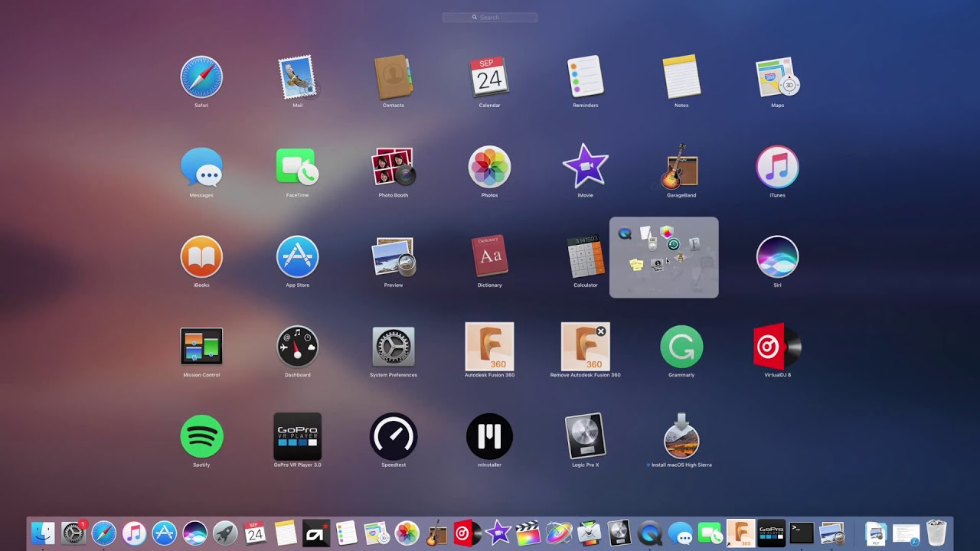Screen dimensions: 980x551
Task: Open the Remove Autodesk Fusion 360 app
Action: (586, 346)
